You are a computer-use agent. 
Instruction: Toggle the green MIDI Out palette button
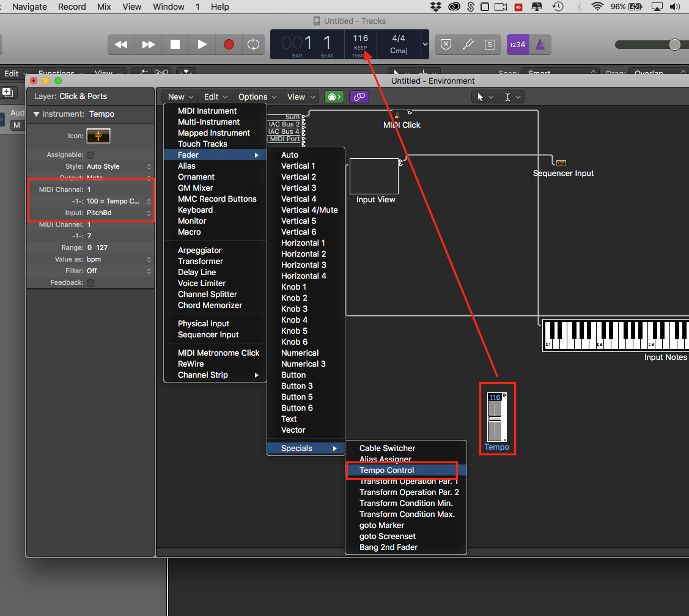[x=334, y=97]
